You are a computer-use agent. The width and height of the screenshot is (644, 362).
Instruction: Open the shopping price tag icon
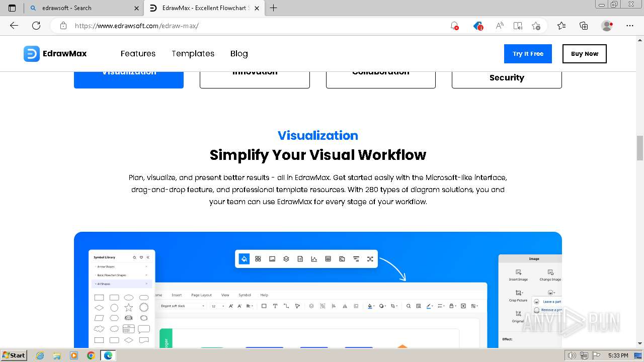click(x=478, y=26)
